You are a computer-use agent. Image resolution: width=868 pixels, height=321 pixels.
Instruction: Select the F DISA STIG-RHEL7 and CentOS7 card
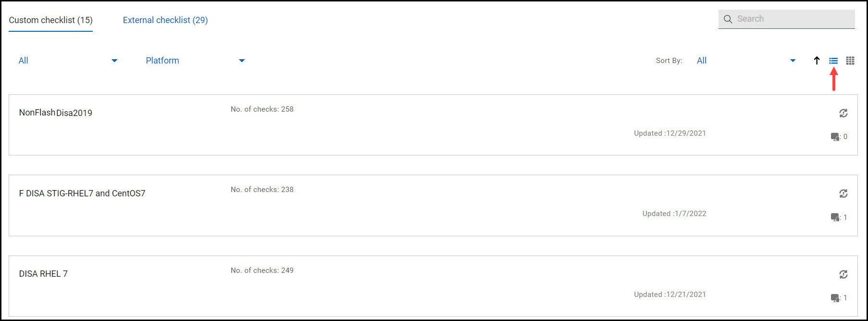[x=82, y=193]
